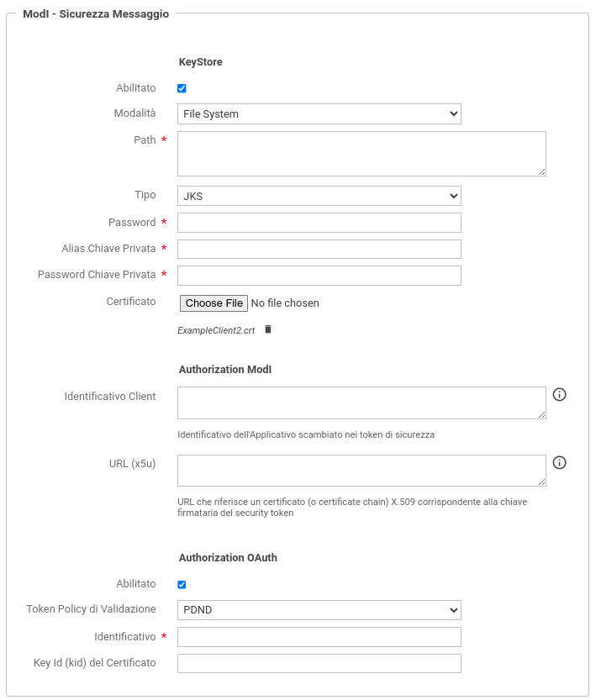Click into the KeyStore Password field
Viewport: 596px width, 700px height.
click(x=319, y=223)
